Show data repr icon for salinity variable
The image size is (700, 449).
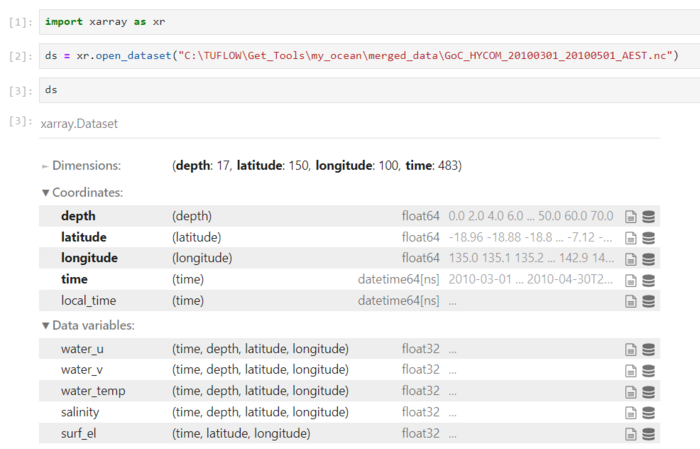point(648,413)
